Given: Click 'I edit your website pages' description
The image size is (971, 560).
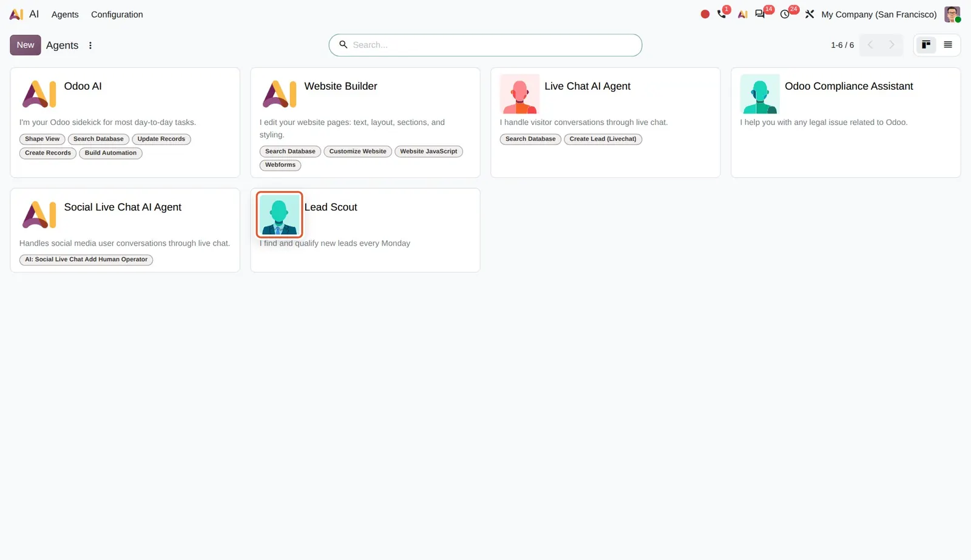Looking at the screenshot, I should point(352,128).
